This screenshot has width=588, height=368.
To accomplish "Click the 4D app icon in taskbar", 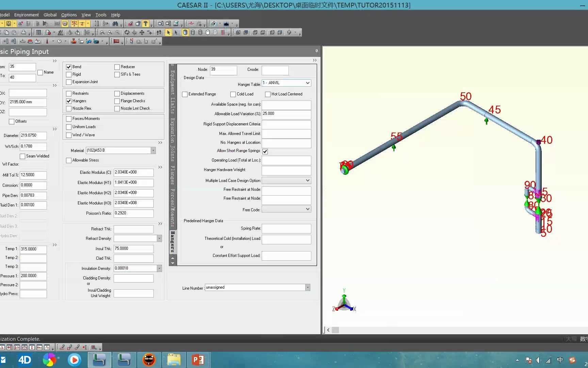I will point(24,360).
